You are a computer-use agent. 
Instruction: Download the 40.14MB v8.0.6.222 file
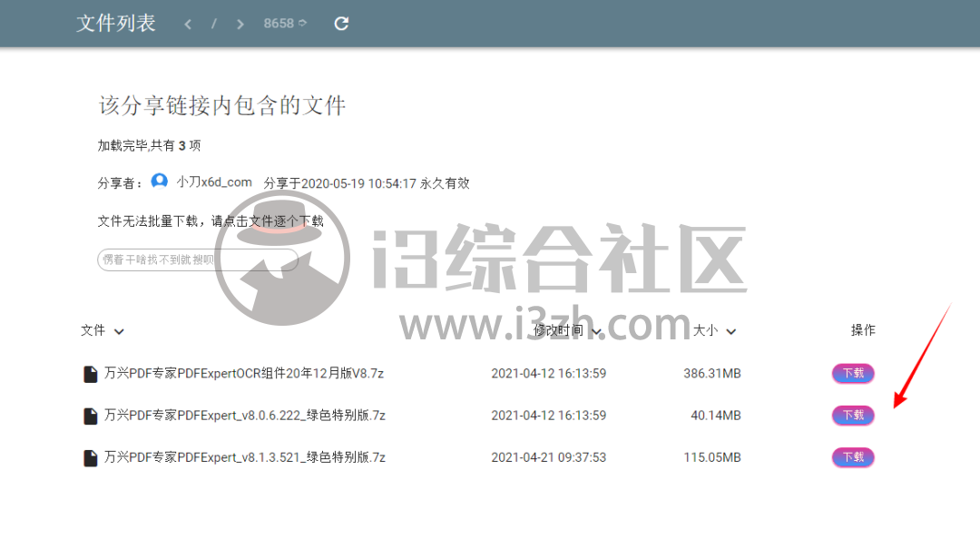tap(853, 416)
